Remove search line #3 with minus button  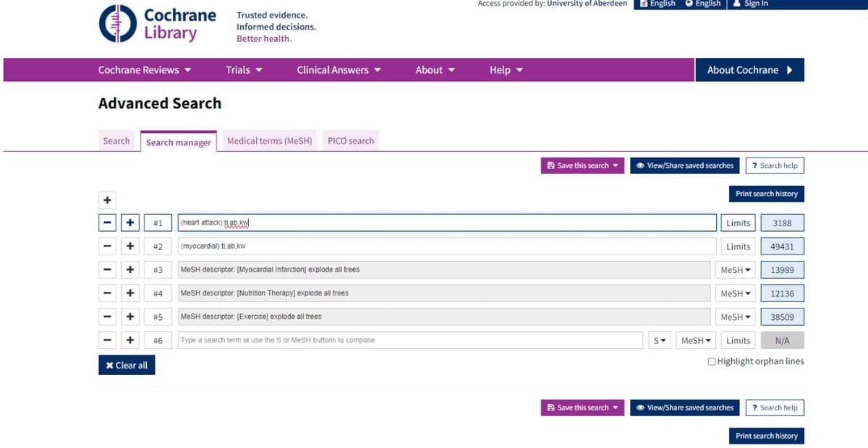(x=107, y=270)
